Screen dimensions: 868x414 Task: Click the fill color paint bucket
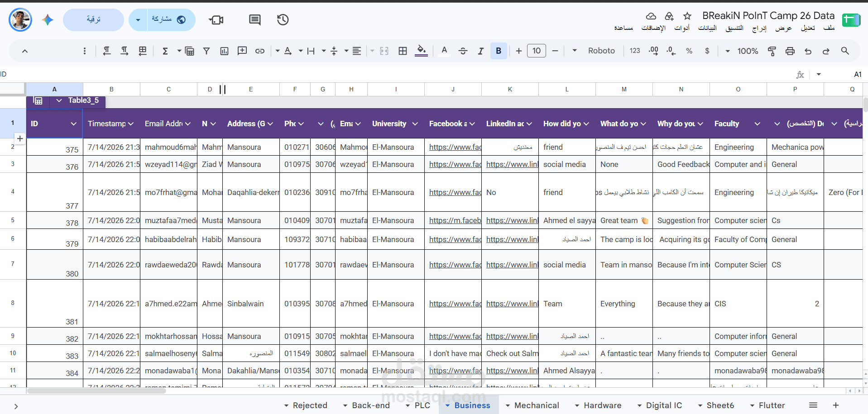421,51
